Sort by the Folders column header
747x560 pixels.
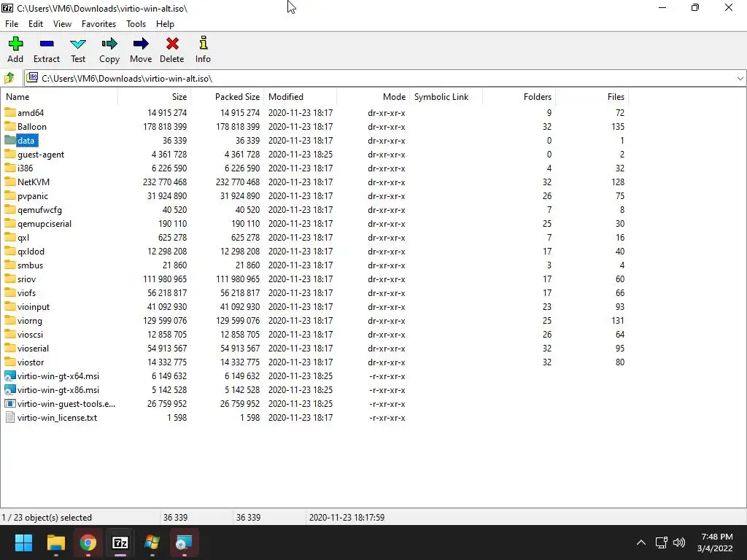click(519, 97)
